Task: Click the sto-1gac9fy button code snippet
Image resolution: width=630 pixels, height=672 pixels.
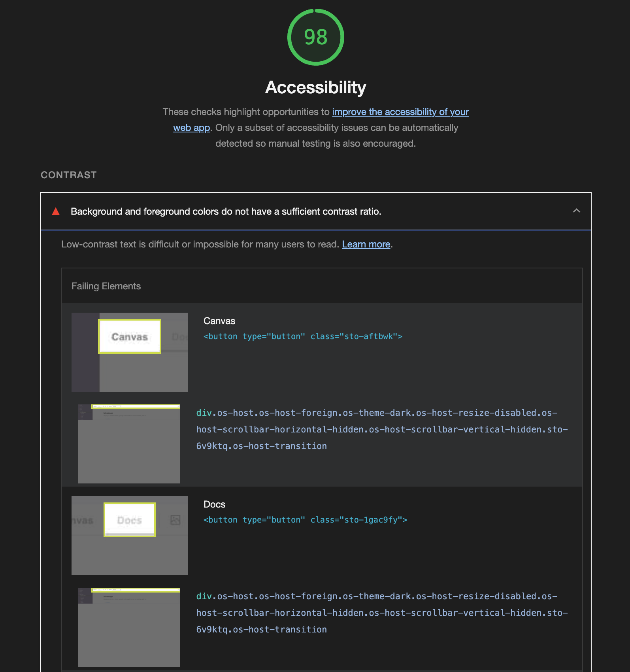Action: pyautogui.click(x=305, y=520)
